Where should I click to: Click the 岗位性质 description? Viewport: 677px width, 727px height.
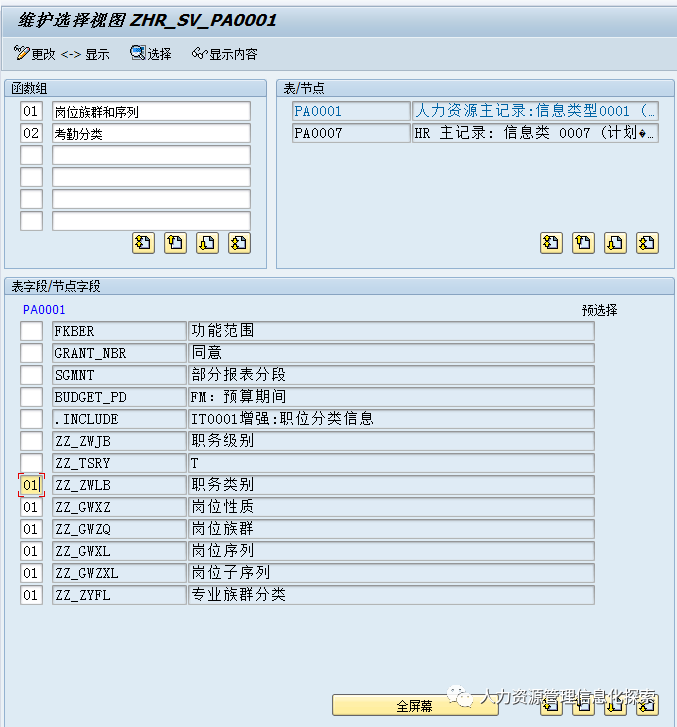click(391, 507)
